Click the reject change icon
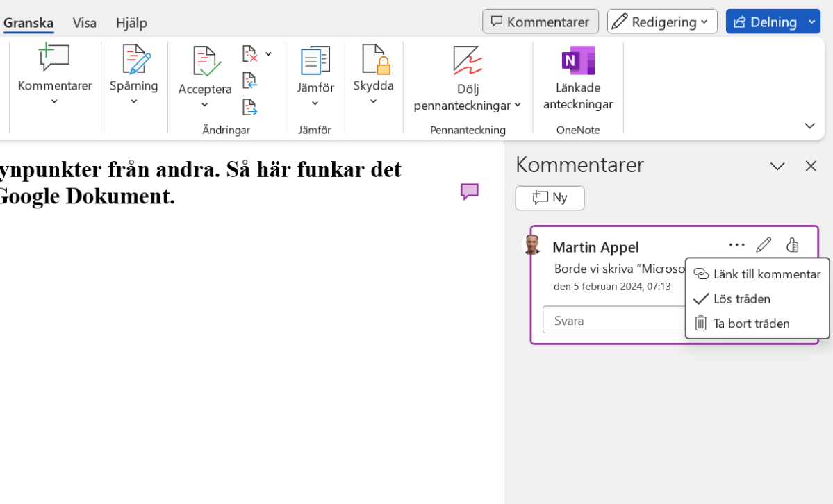 pyautogui.click(x=250, y=54)
